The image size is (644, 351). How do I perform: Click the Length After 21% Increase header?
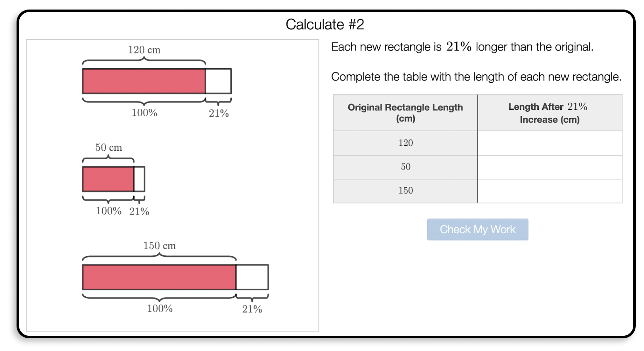[549, 113]
